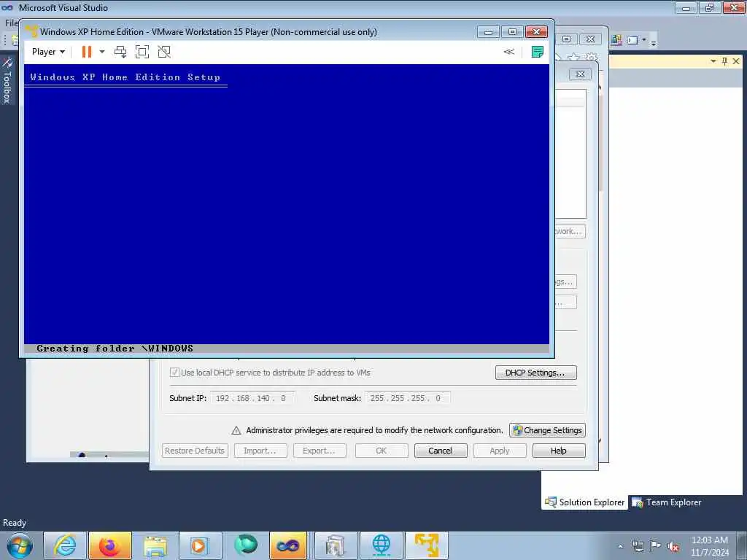Screen dimensions: 747x560
Task: Pause the virtual machine
Action: point(86,52)
